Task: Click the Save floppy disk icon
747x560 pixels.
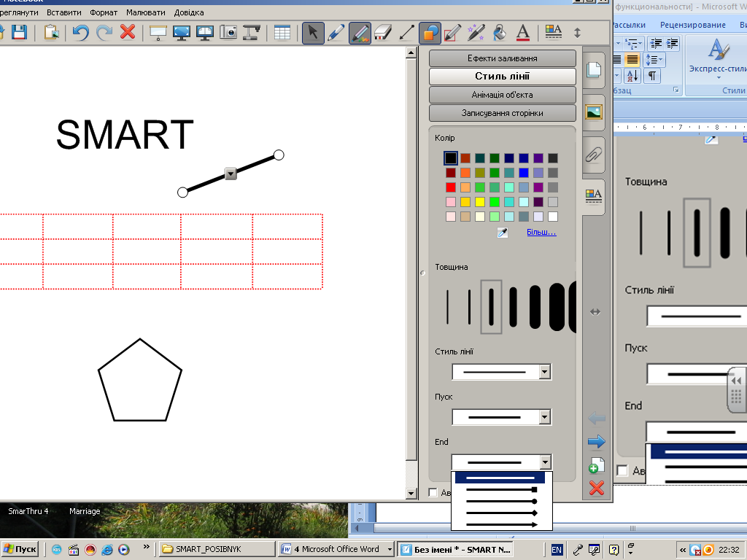Action: pos(20,32)
